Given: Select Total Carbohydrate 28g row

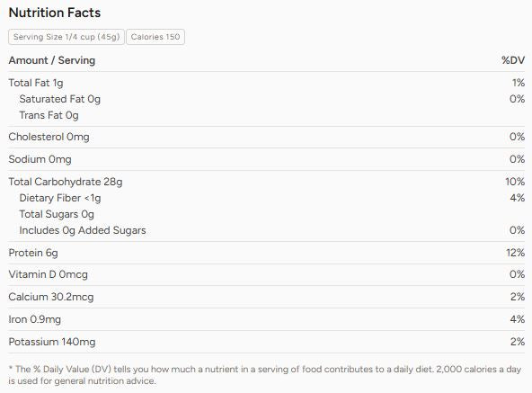Looking at the screenshot, I should (x=267, y=182).
